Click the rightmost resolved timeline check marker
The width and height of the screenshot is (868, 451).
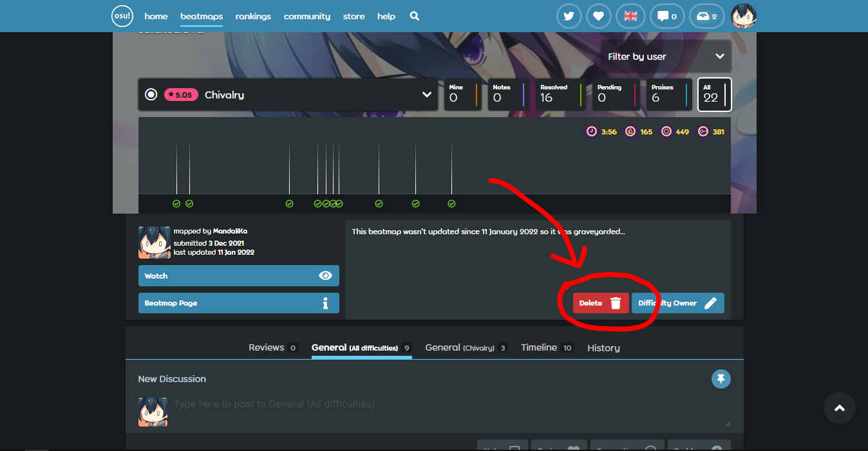coord(451,203)
